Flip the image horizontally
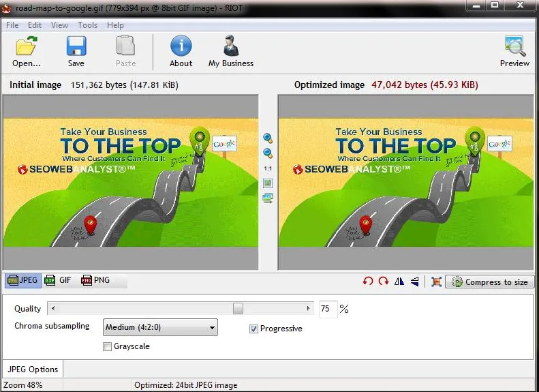Viewport: 539px width, 392px height. tap(399, 282)
